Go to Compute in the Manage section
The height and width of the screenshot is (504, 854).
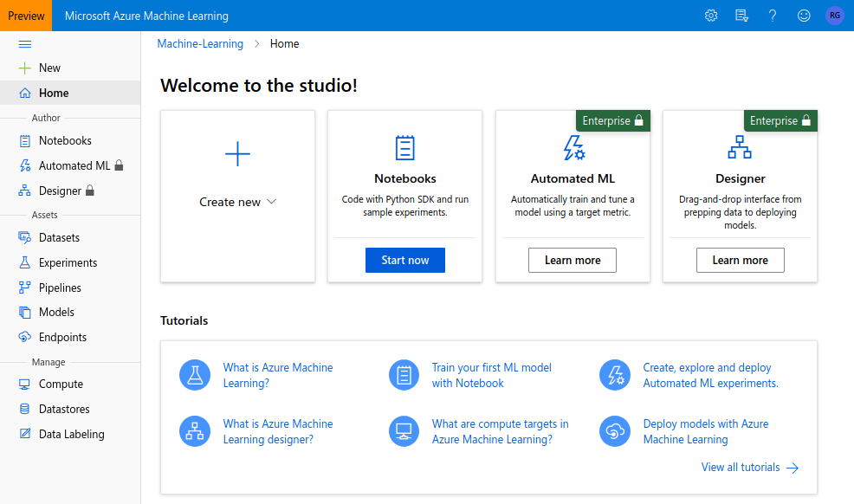[x=61, y=384]
